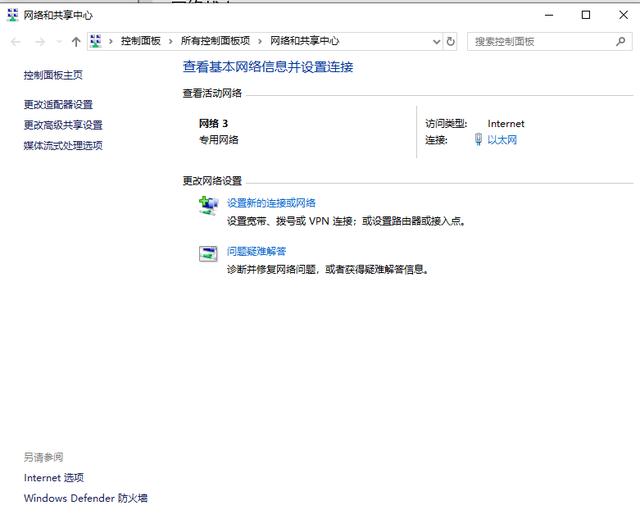640x519 pixels.
Task: Open recent locations dropdown beside forward arrow
Action: pos(59,42)
